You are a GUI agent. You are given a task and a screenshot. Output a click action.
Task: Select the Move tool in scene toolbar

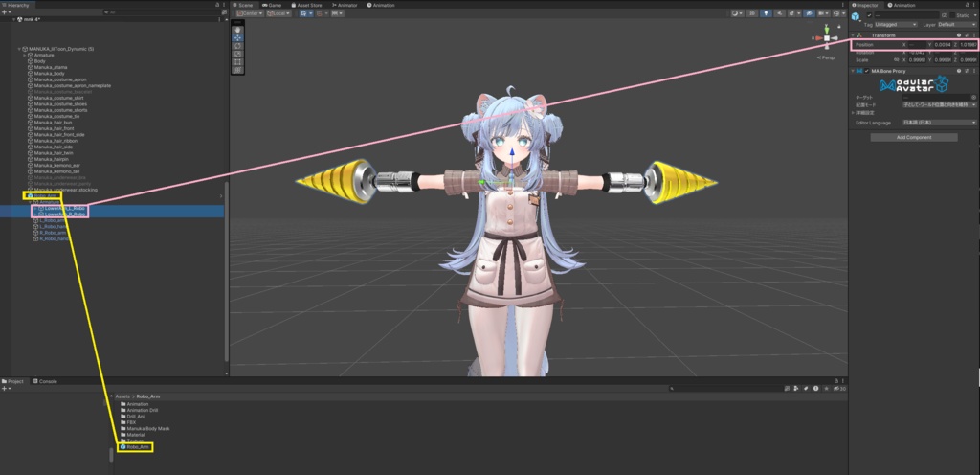click(237, 37)
